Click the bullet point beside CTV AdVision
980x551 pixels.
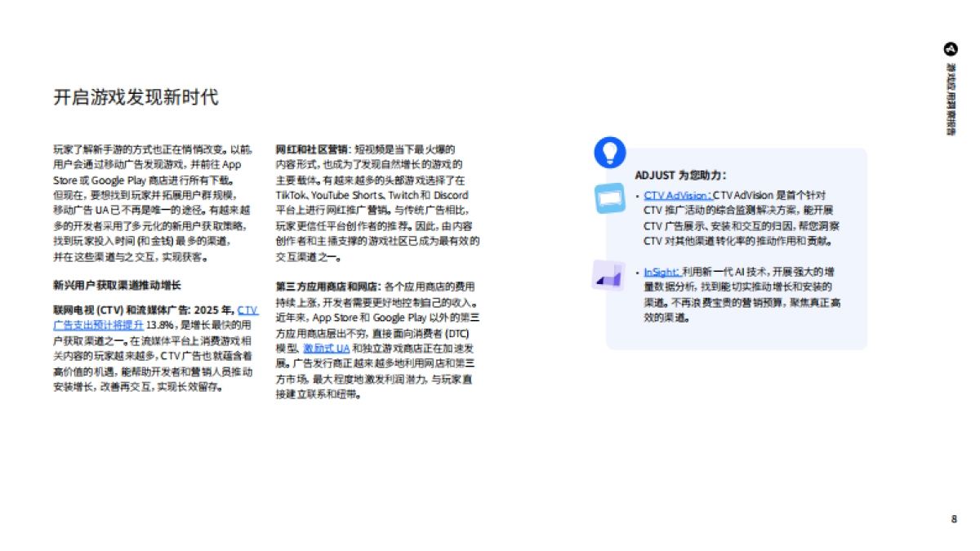[x=635, y=196]
